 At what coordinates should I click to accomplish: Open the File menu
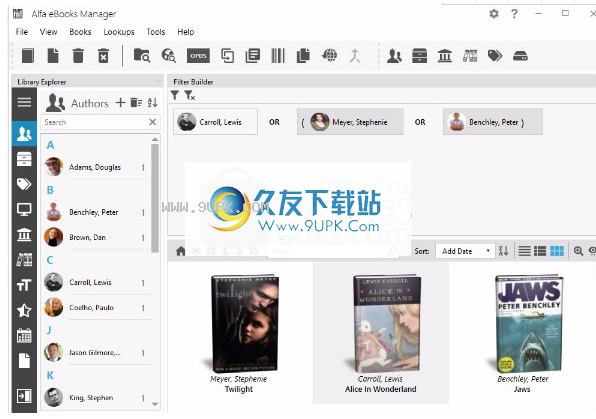point(22,32)
